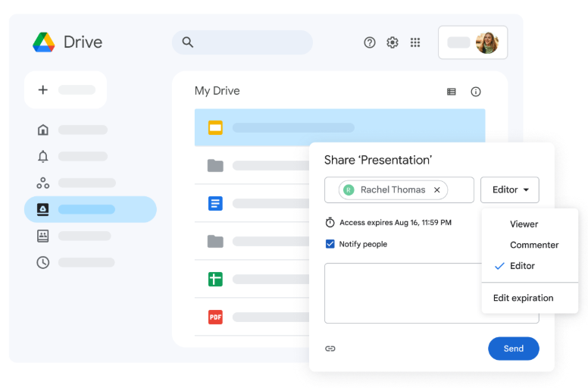Click the Drive search bar
This screenshot has width=588, height=388.
tap(242, 42)
